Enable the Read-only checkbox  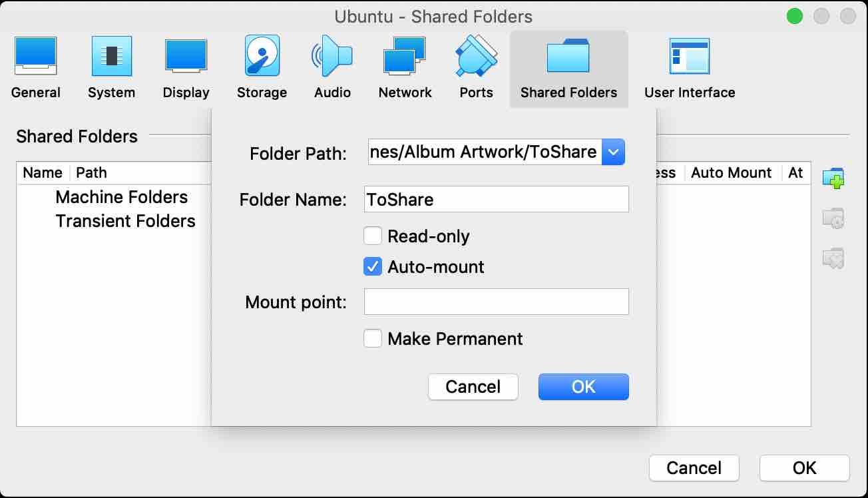pyautogui.click(x=373, y=236)
